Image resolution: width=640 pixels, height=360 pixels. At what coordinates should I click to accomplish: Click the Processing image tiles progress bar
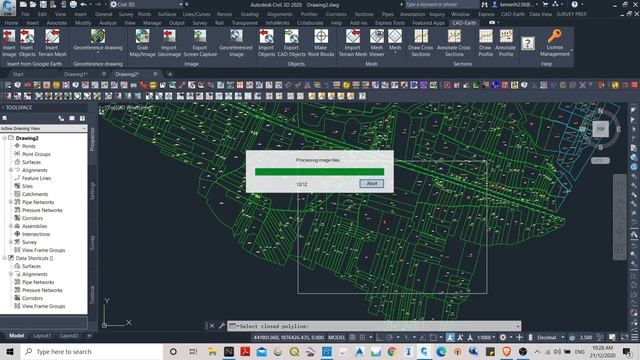coord(319,172)
